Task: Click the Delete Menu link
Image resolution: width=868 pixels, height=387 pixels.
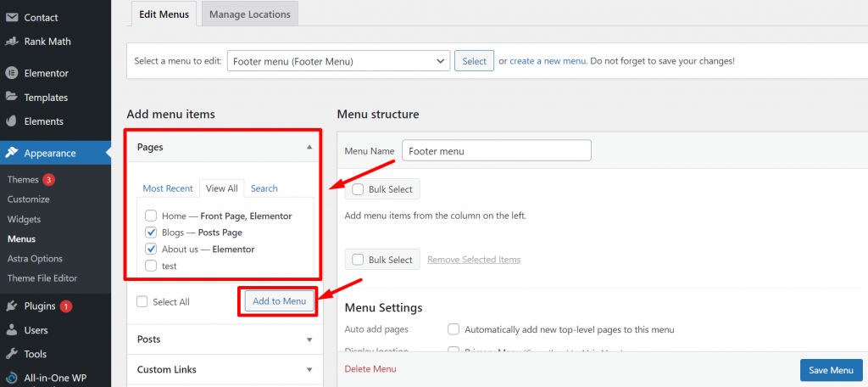Action: [370, 368]
